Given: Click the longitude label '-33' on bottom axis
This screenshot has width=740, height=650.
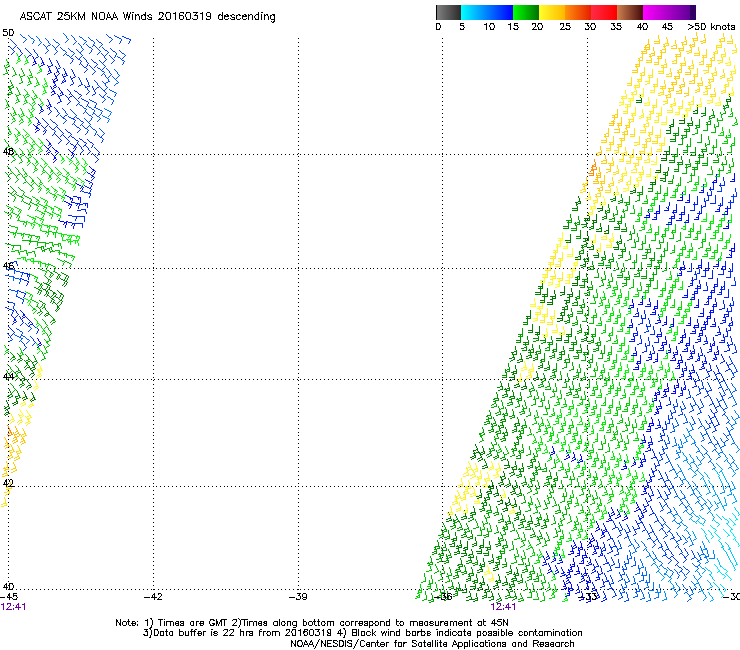Looking at the screenshot, I should click(588, 597).
